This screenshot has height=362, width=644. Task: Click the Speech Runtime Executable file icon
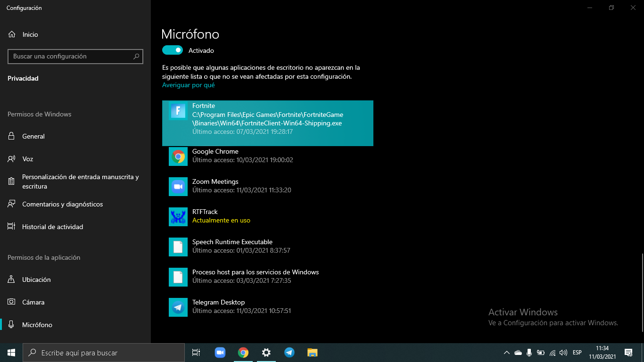[x=178, y=247]
